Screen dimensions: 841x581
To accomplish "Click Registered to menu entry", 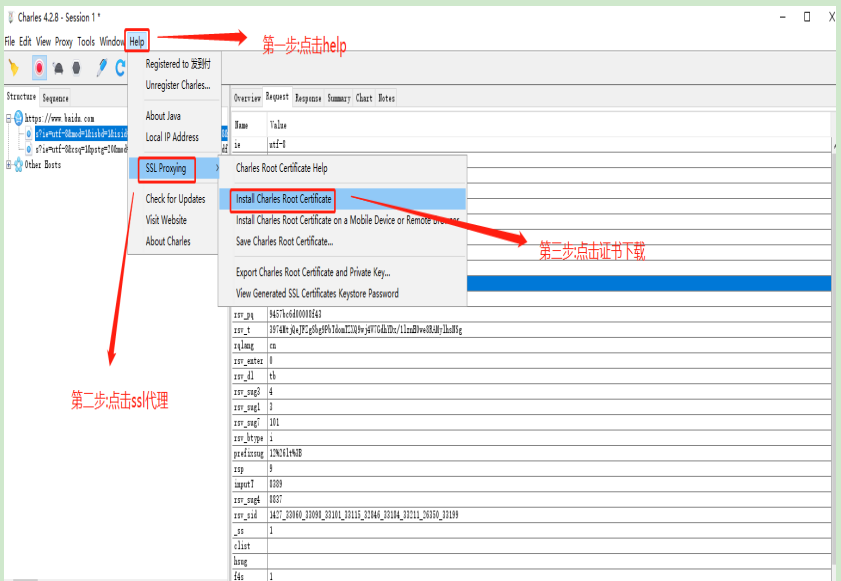I will (x=178, y=64).
